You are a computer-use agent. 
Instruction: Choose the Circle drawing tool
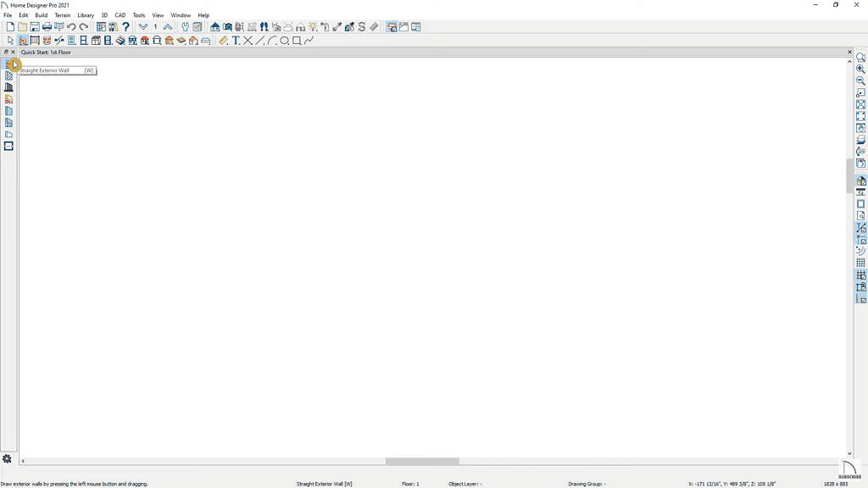(285, 41)
